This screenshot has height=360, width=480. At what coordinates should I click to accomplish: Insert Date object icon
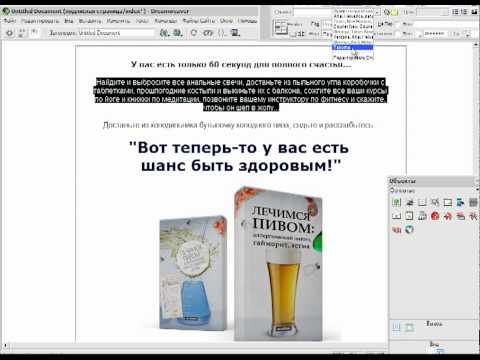coord(409,216)
